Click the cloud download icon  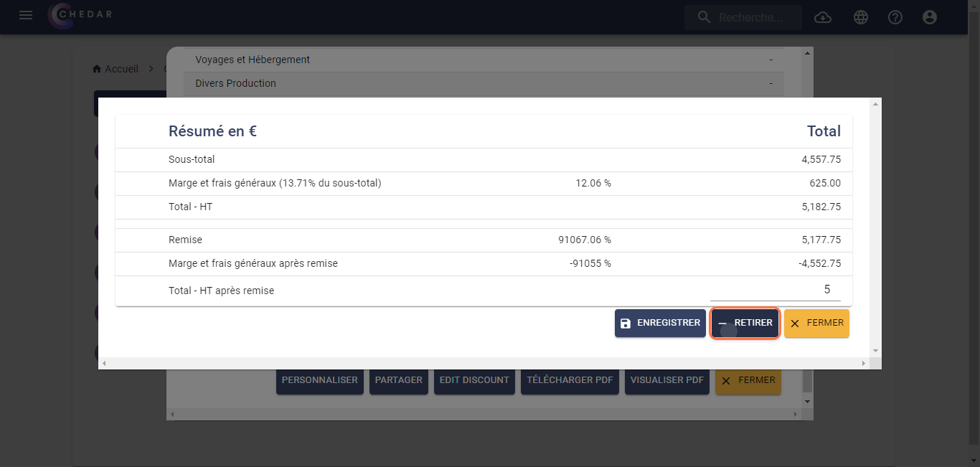823,17
